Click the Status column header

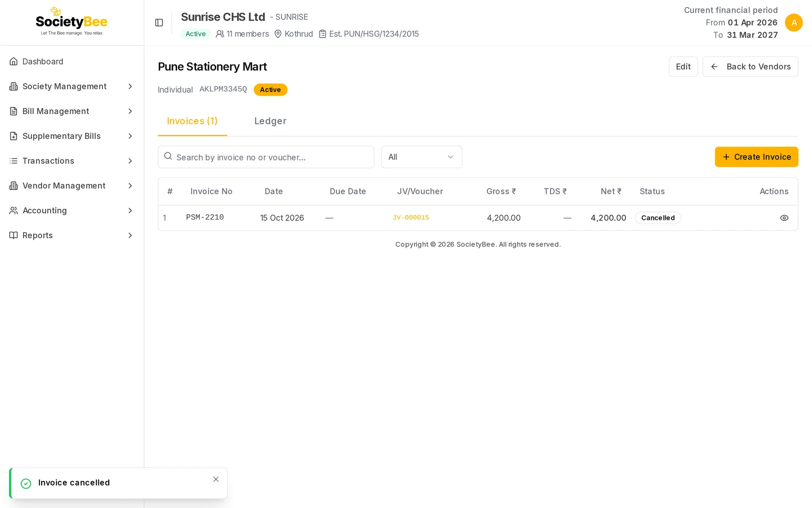[x=652, y=192]
